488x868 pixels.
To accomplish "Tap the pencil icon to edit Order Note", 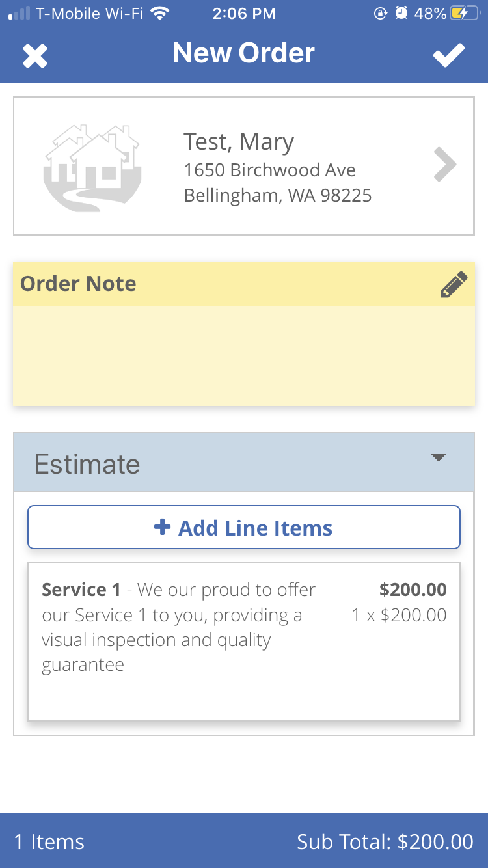I will coord(454,285).
